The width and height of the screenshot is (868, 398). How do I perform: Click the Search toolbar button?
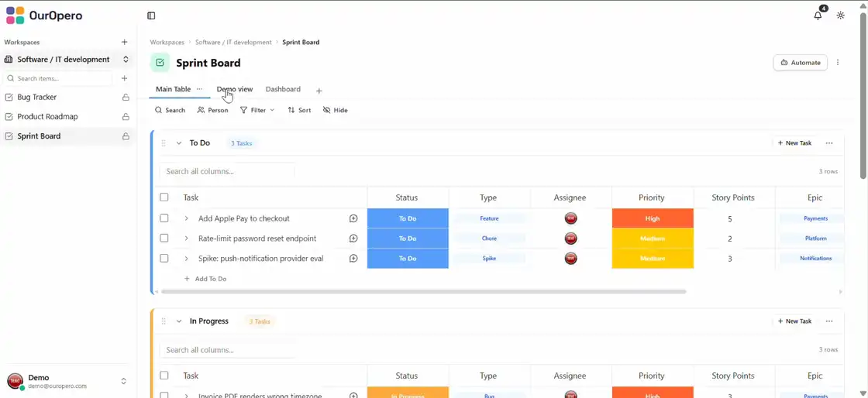point(170,110)
